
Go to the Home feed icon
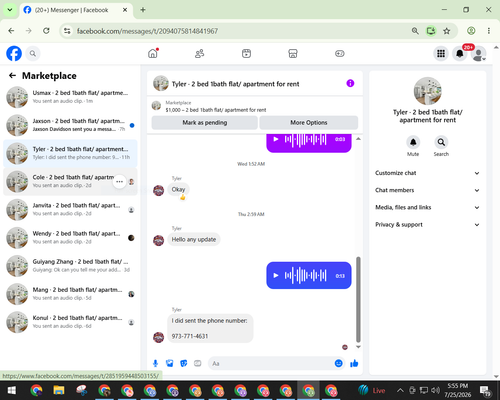(153, 53)
